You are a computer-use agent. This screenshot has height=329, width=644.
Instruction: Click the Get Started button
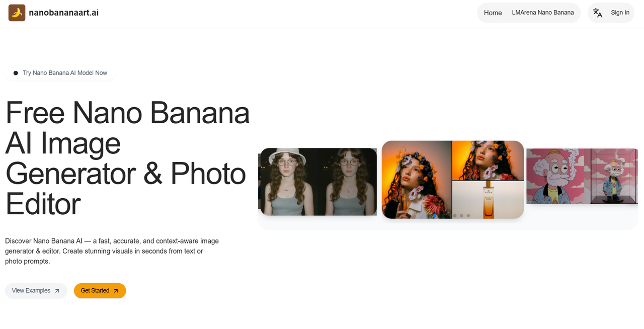click(100, 291)
